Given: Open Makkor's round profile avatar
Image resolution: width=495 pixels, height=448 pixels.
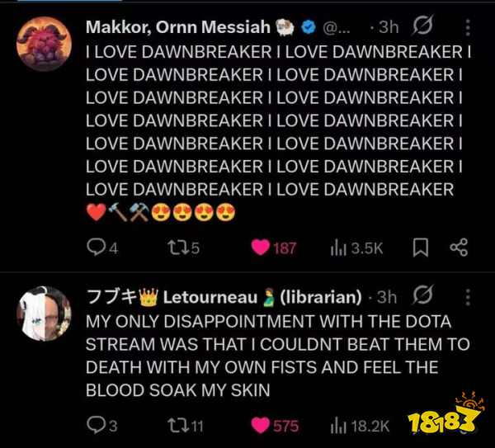Looking at the screenshot, I should 44,44.
